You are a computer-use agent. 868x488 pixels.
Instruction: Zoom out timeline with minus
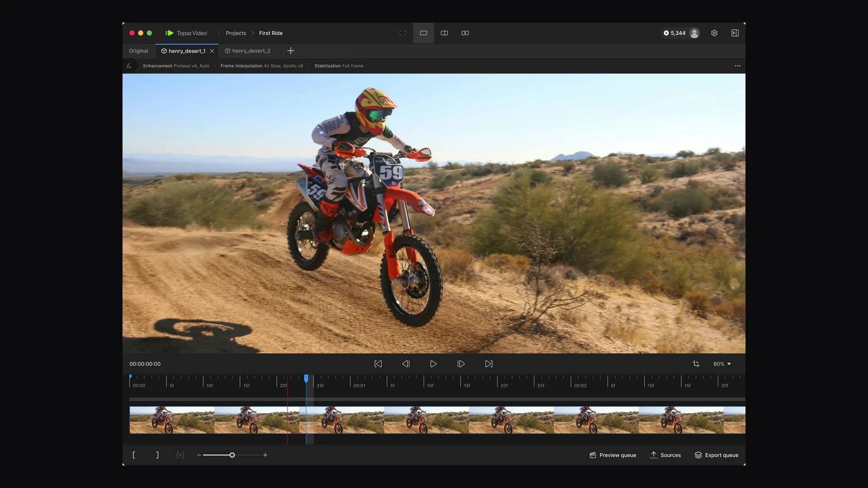click(x=199, y=455)
